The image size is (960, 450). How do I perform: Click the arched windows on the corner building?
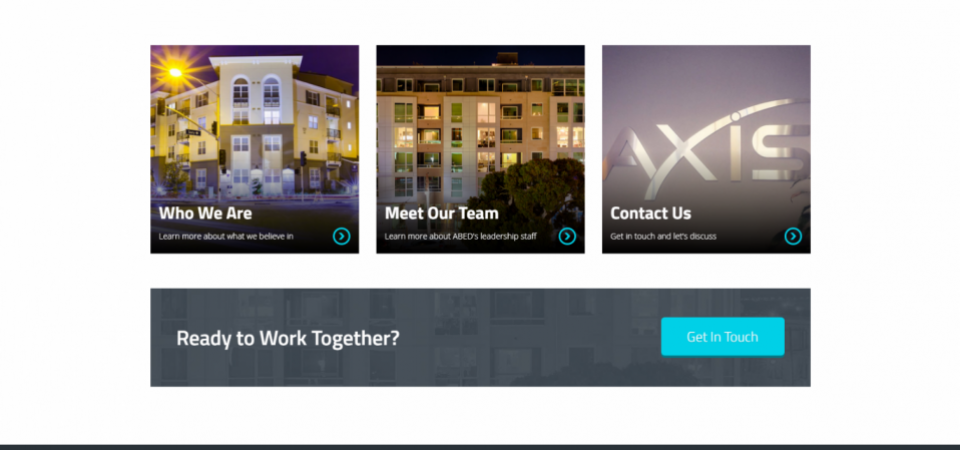click(x=255, y=92)
